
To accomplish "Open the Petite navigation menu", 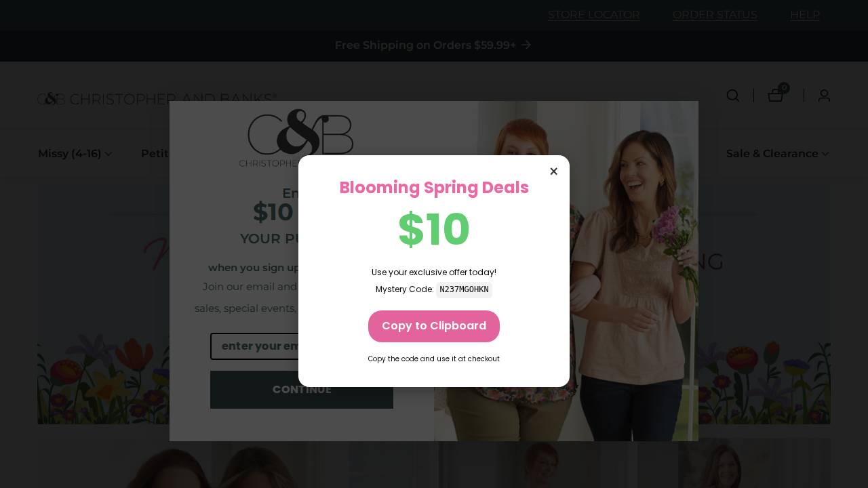I will [x=155, y=153].
